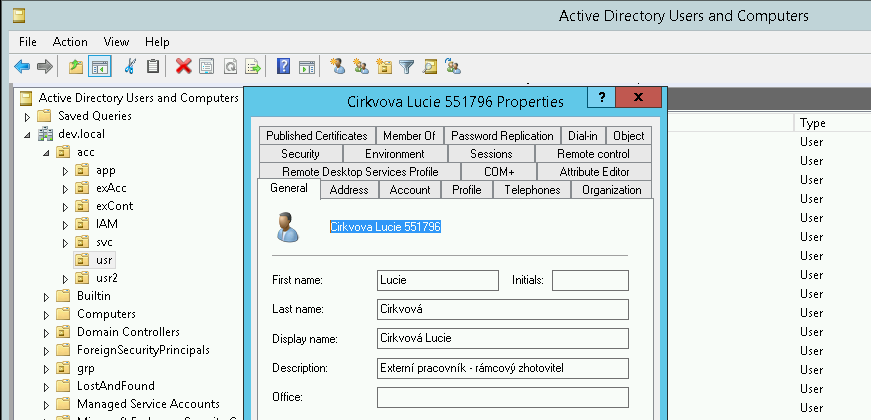Open filter options via funnel icon

pyautogui.click(x=407, y=67)
